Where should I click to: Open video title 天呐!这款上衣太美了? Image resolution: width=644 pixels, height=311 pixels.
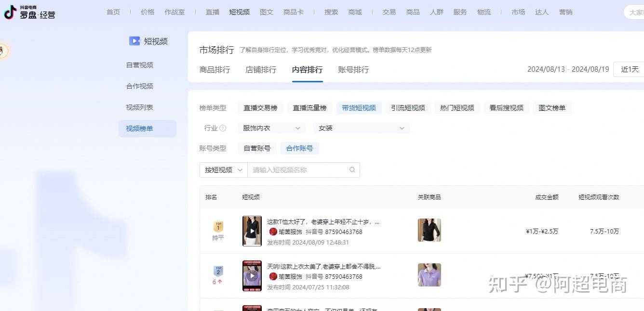[324, 266]
